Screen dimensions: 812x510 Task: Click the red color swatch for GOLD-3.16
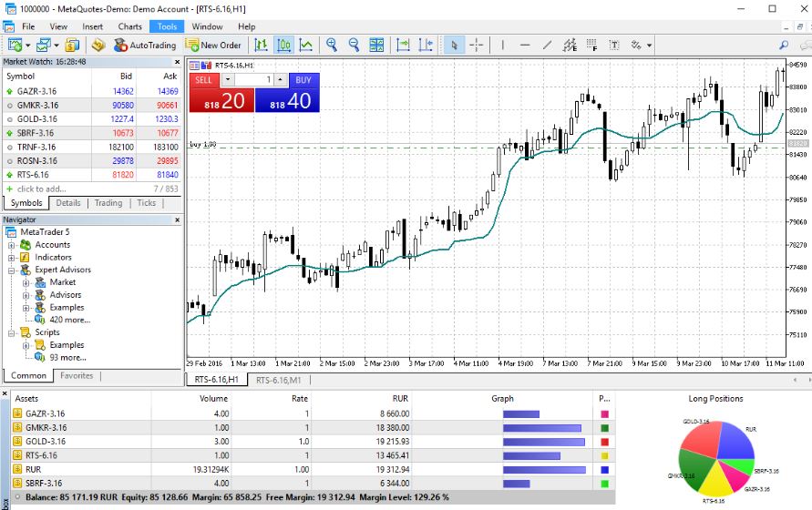pyautogui.click(x=604, y=443)
